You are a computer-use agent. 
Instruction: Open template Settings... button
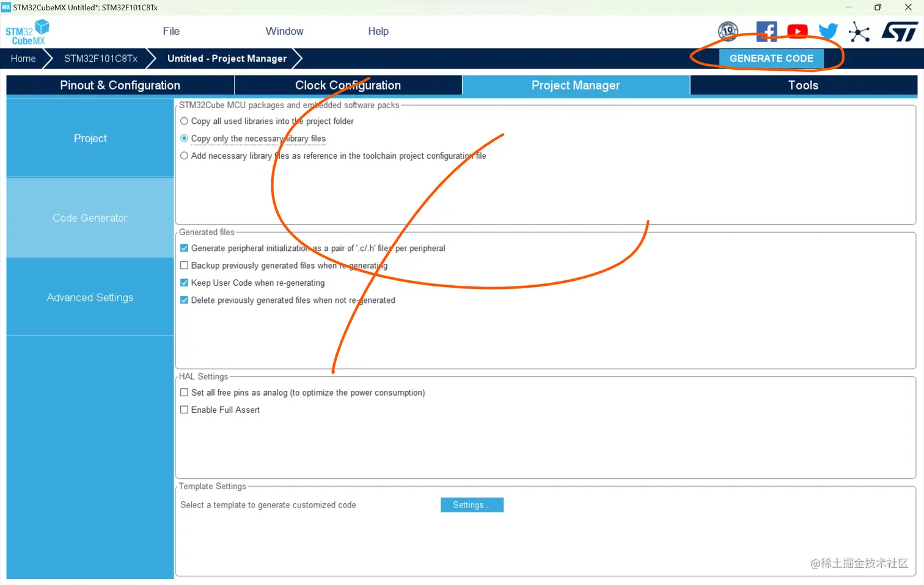pyautogui.click(x=472, y=505)
